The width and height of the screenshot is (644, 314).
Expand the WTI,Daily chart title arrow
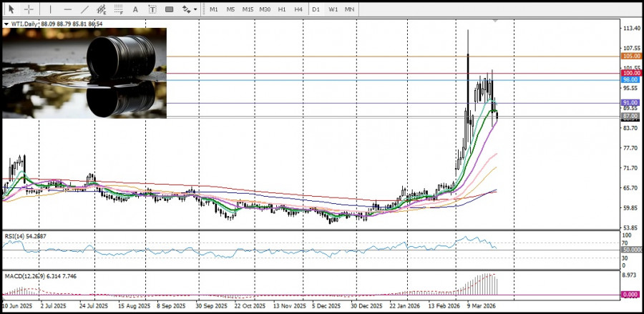coord(6,24)
